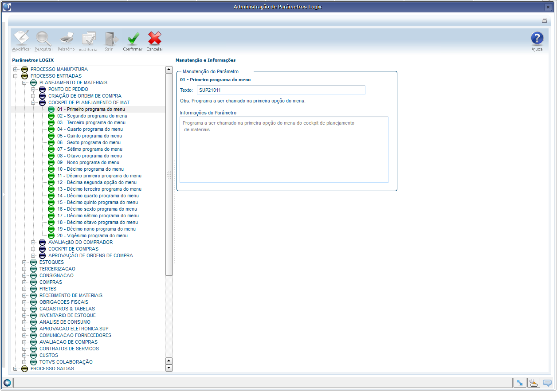This screenshot has height=392, width=557.
Task: Click the status bar globe icon at left
Action: [7, 383]
